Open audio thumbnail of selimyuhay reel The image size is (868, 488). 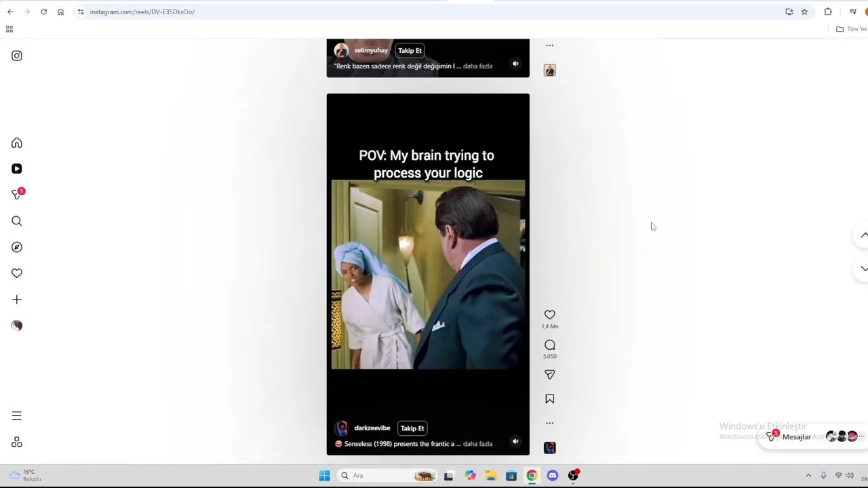pos(550,70)
